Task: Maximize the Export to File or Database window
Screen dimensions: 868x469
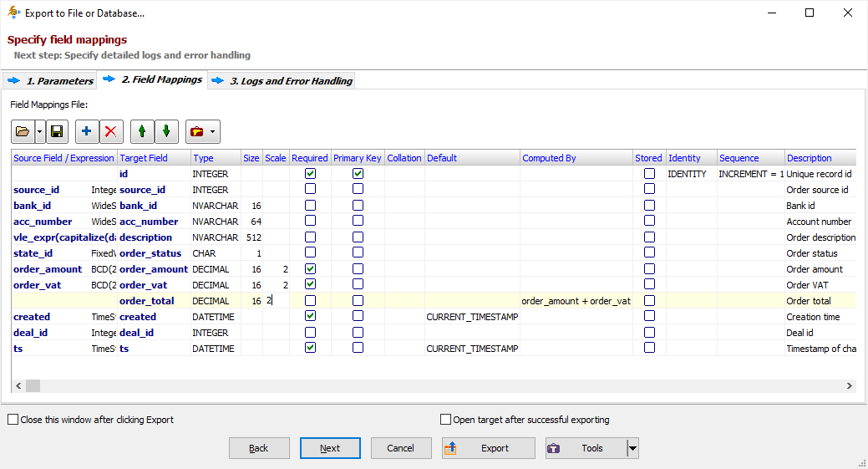Action: pyautogui.click(x=810, y=13)
